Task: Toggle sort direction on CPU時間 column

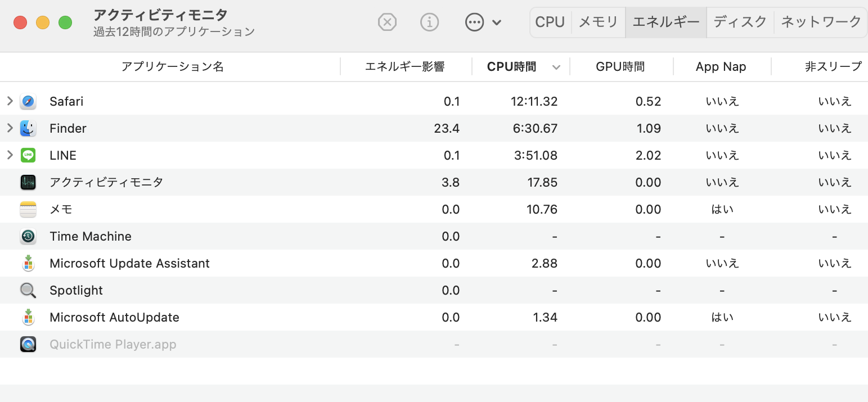Action: click(x=520, y=67)
